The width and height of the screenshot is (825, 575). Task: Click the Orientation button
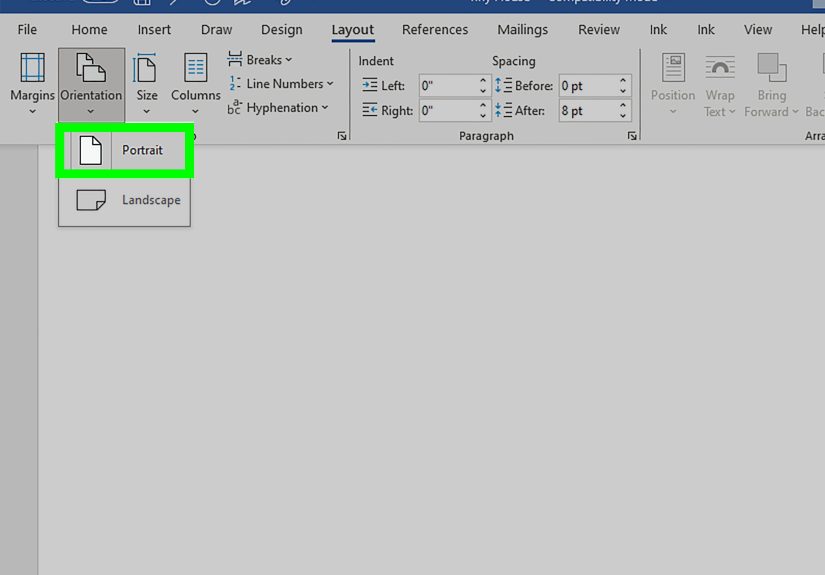coord(91,84)
